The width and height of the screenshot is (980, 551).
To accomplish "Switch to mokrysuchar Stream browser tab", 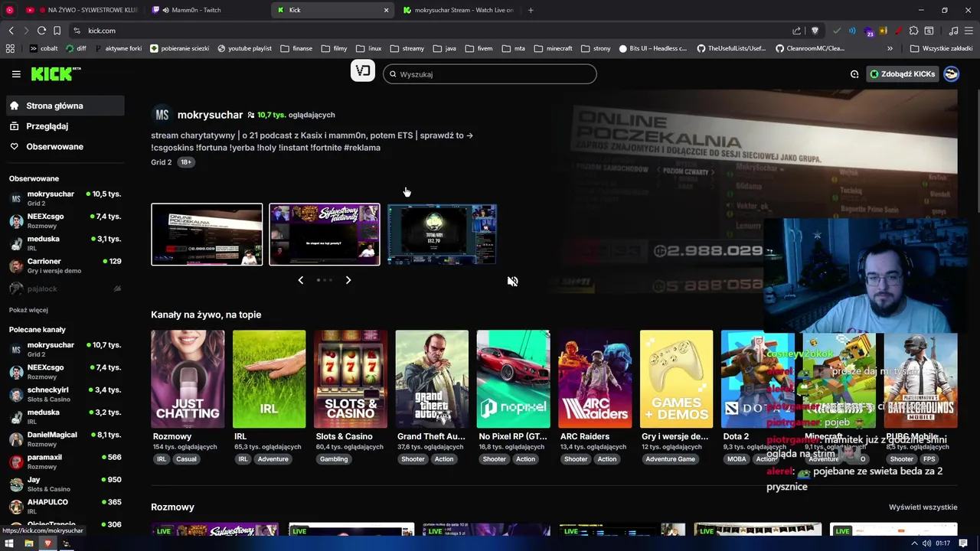I will (x=458, y=10).
